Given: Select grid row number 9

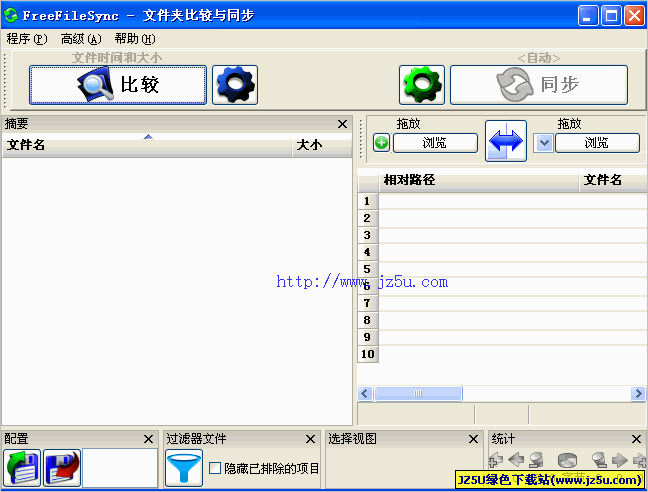Looking at the screenshot, I should 367,337.
